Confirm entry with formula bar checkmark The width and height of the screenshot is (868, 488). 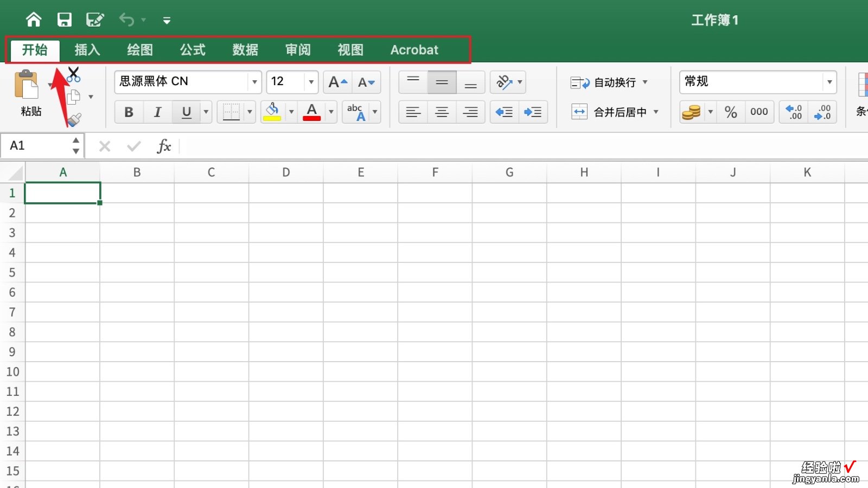click(x=133, y=146)
